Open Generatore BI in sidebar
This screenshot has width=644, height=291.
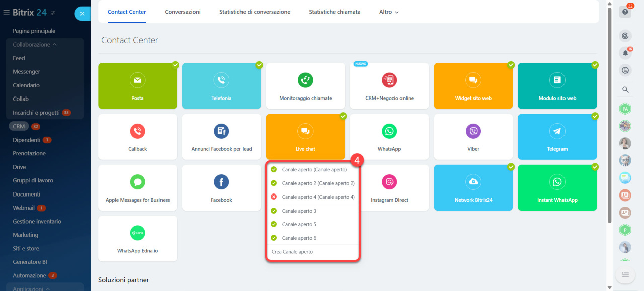point(29,262)
